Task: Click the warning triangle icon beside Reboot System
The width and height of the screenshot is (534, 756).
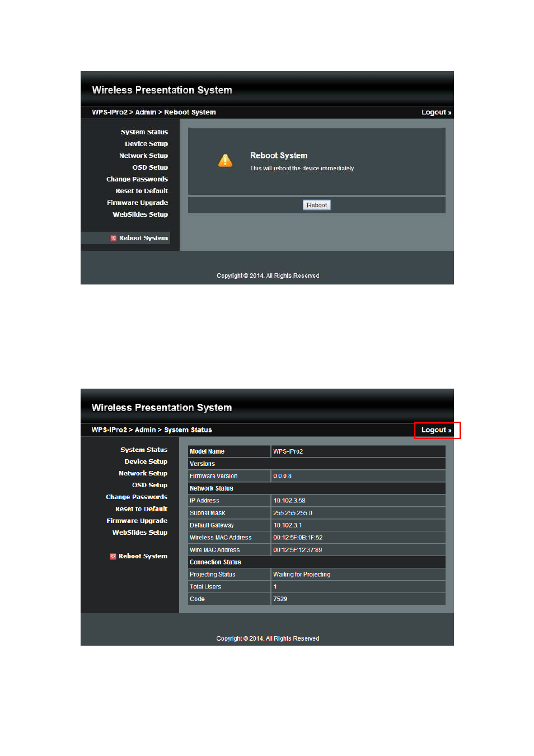Action: [225, 161]
